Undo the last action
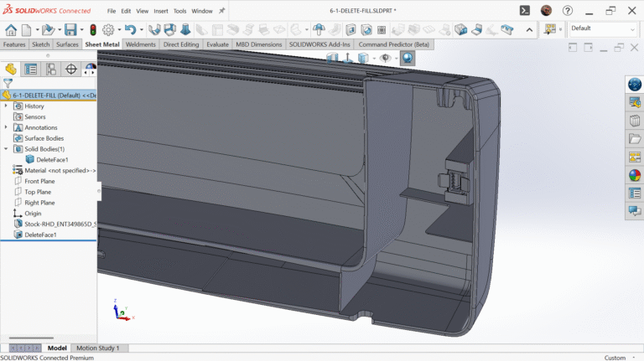This screenshot has width=644, height=361. coord(131,29)
